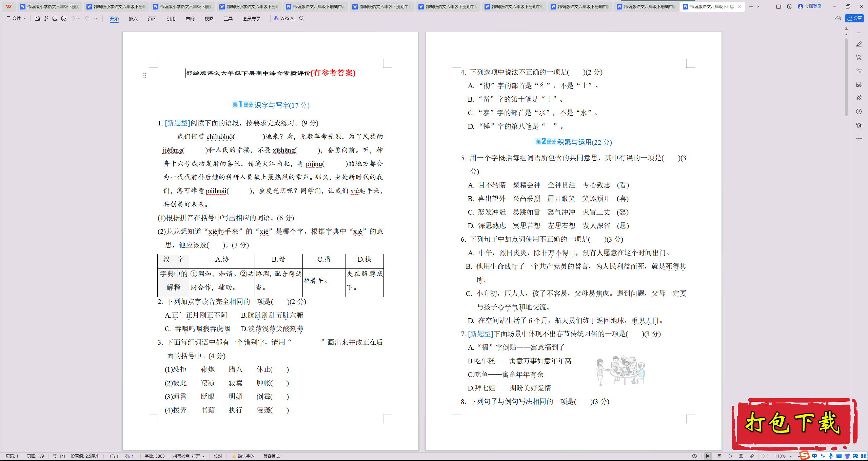Click the Sogou input method logo
Screen dimensions: 868x461
click(805, 456)
